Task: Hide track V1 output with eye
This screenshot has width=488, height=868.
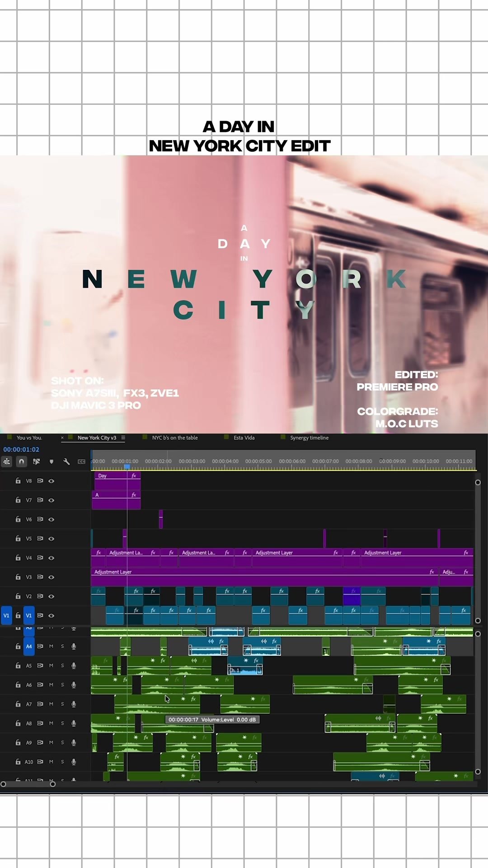Action: click(52, 616)
